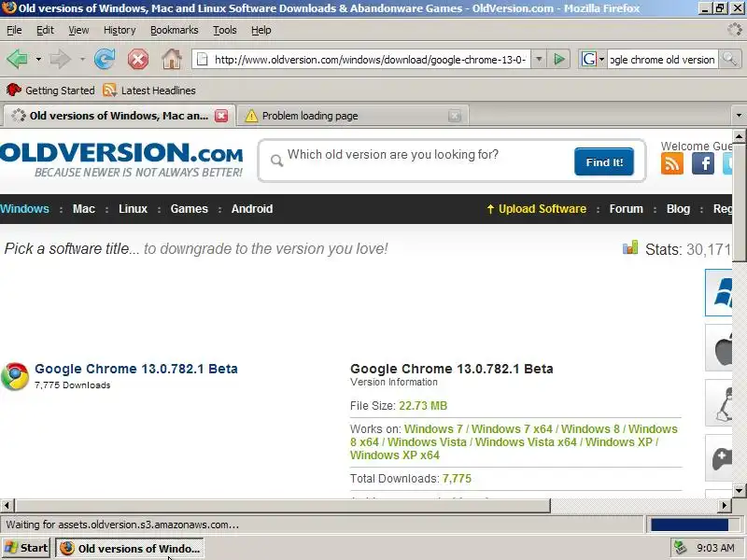Click the Upload Software link
Image resolution: width=747 pixels, height=560 pixels.
pos(536,208)
